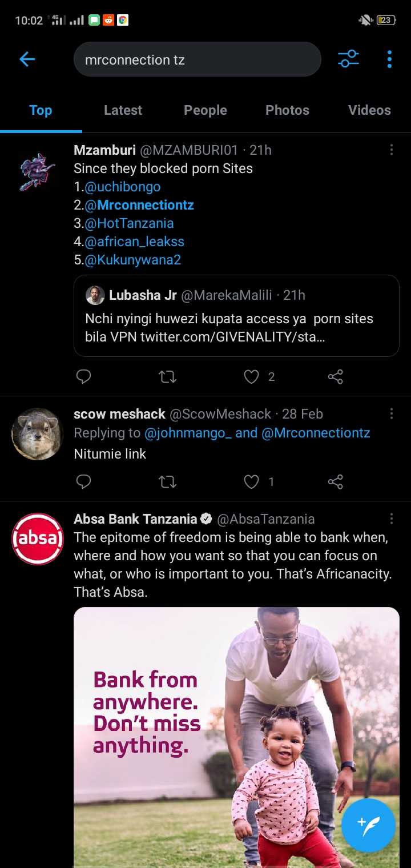Expand options for Mzamburi's tweet
The height and width of the screenshot is (868, 411).
point(391,150)
